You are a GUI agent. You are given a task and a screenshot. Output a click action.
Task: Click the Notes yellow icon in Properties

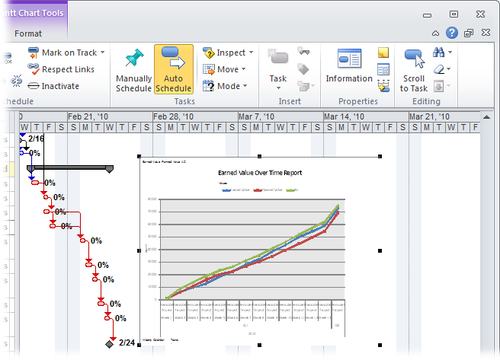(383, 53)
